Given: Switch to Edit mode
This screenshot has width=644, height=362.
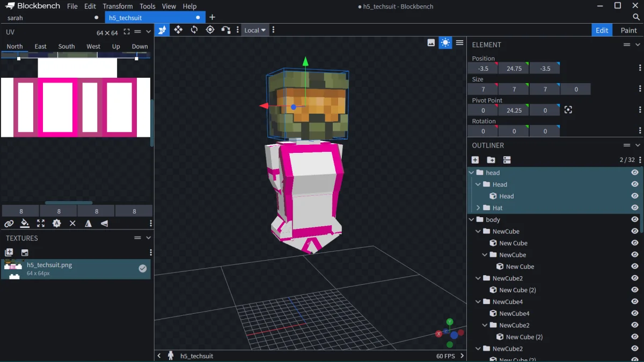Looking at the screenshot, I should tap(602, 30).
